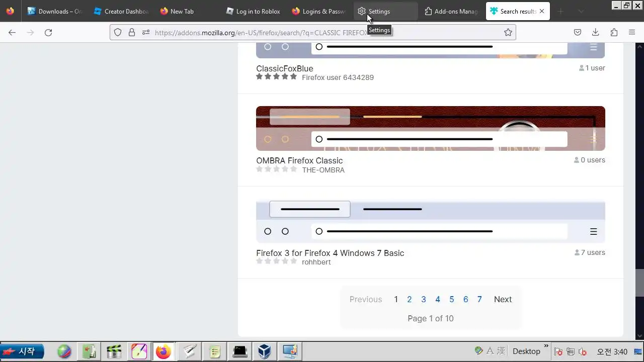Click the '1 user' count text
644x362 pixels.
click(592, 68)
